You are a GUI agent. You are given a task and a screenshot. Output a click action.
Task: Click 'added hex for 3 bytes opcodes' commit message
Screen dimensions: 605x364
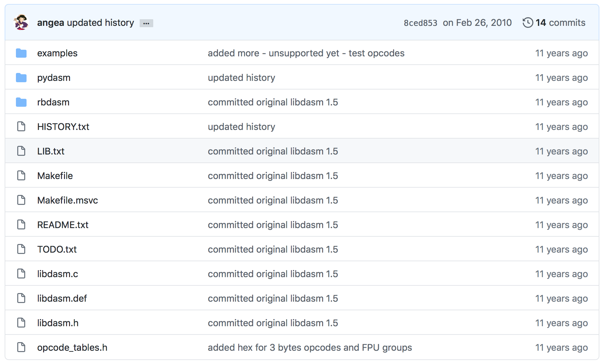point(309,347)
